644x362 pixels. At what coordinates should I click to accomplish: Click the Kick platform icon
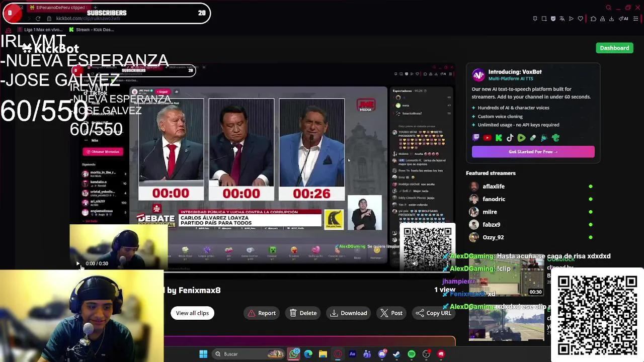tap(499, 138)
